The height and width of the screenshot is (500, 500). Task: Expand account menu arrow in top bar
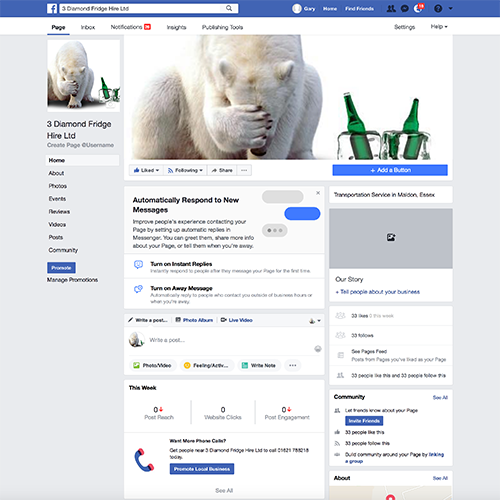(x=450, y=9)
